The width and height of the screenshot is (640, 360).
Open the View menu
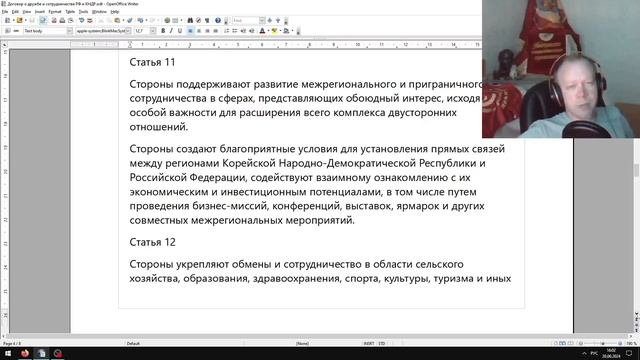pos(27,12)
